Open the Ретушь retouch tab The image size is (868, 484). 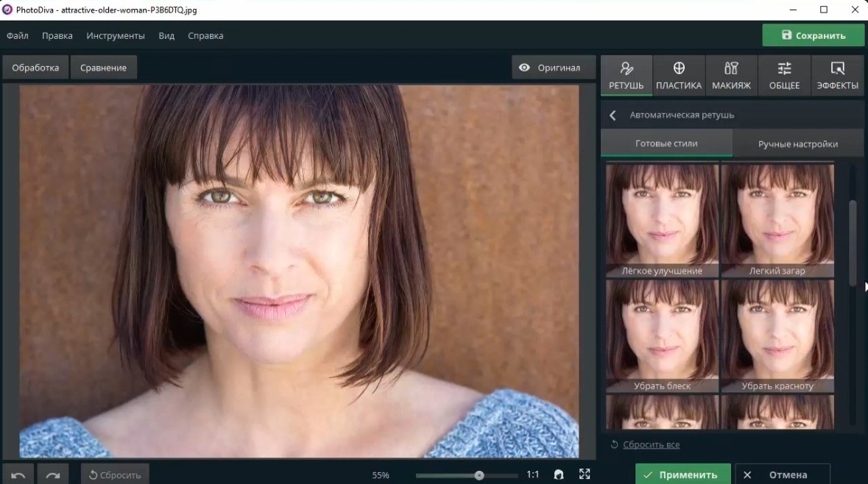[626, 75]
